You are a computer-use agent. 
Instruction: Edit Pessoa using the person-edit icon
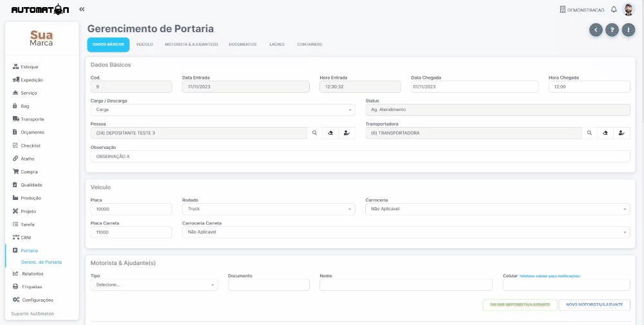(x=347, y=133)
